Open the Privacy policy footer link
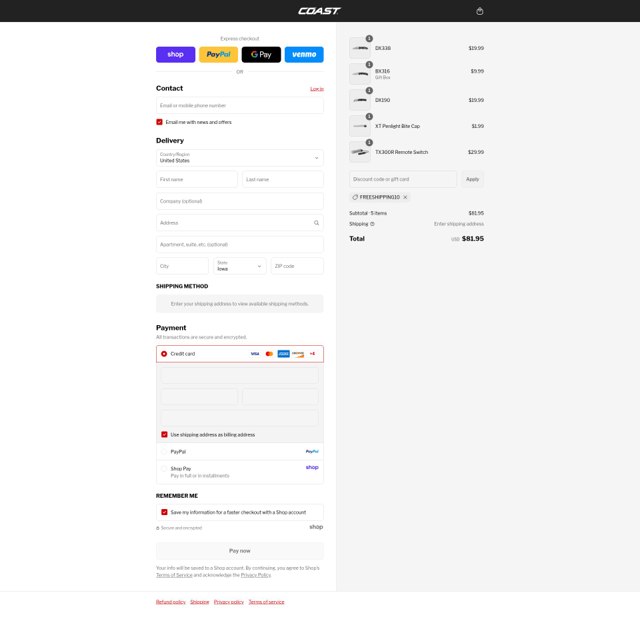 229,602
